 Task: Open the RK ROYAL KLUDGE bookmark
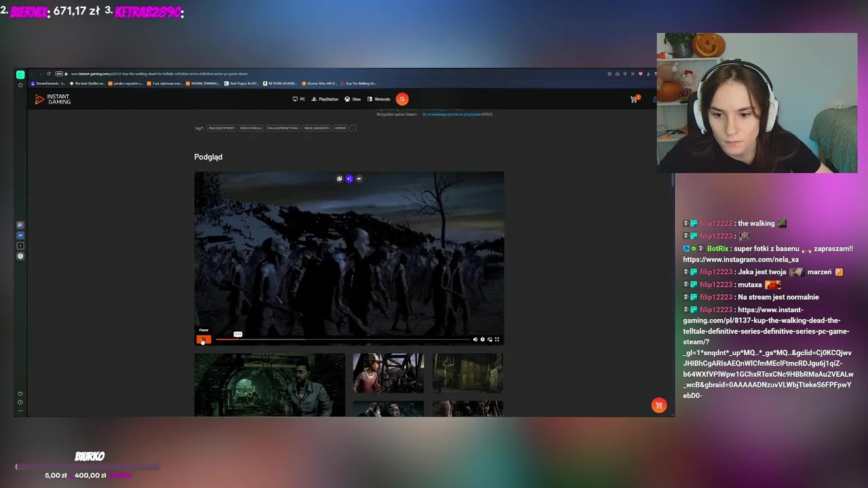coord(281,83)
